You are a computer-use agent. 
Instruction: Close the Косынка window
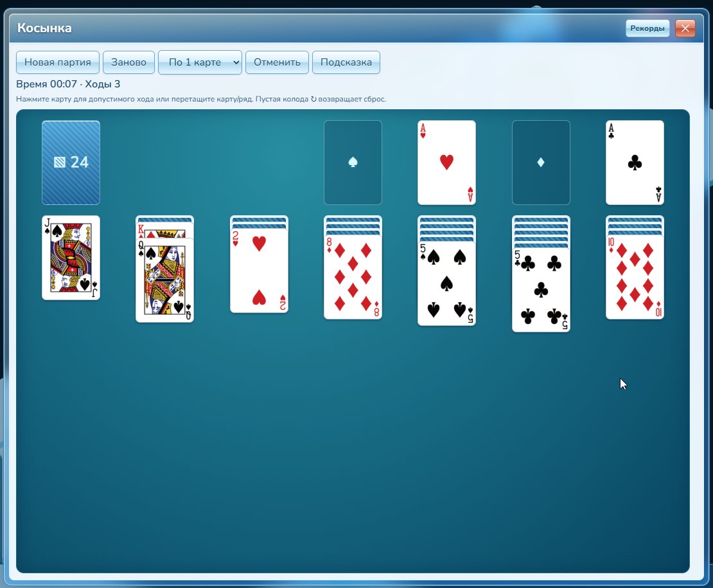click(685, 28)
